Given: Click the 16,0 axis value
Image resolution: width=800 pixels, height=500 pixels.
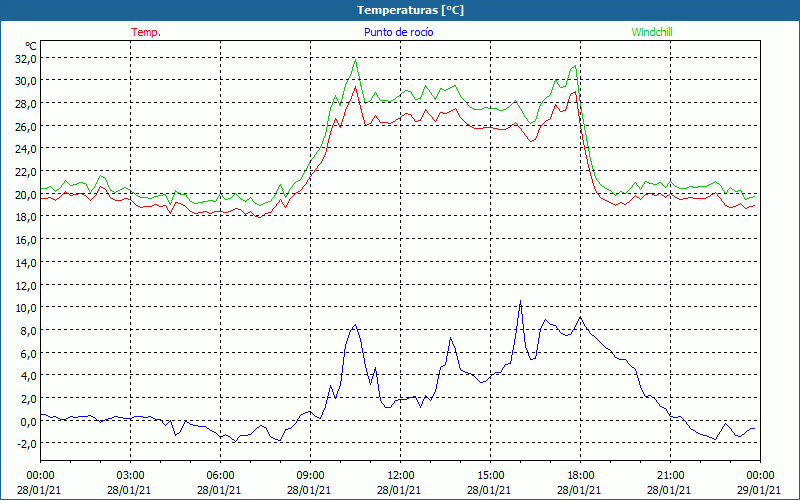Looking at the screenshot, I should coord(26,240).
